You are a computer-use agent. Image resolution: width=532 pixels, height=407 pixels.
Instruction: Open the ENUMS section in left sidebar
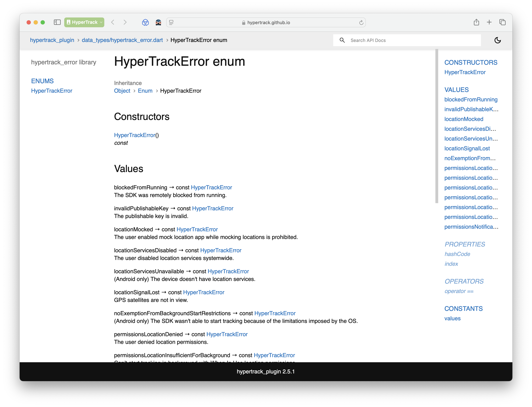coord(42,81)
